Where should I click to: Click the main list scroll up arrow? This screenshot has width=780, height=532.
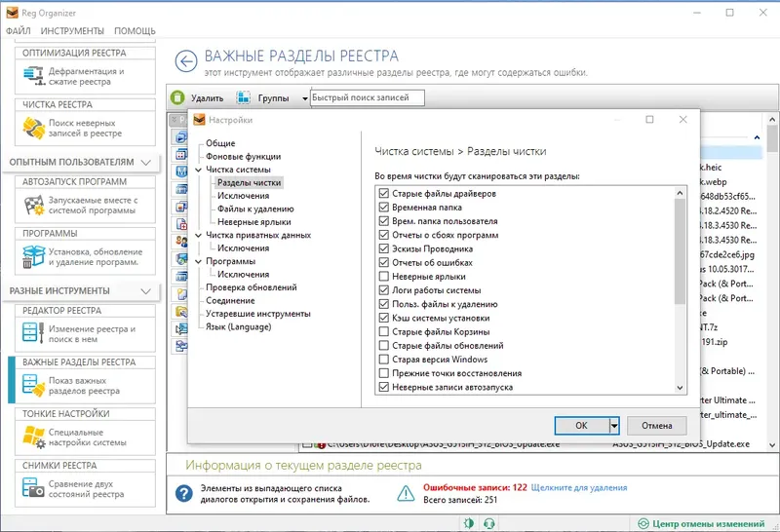point(772,120)
